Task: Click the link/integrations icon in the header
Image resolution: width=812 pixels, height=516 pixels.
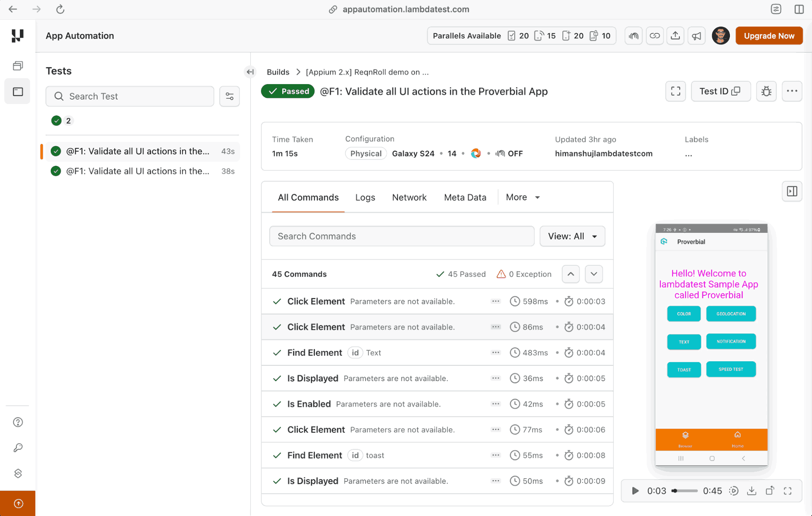Action: click(655, 36)
